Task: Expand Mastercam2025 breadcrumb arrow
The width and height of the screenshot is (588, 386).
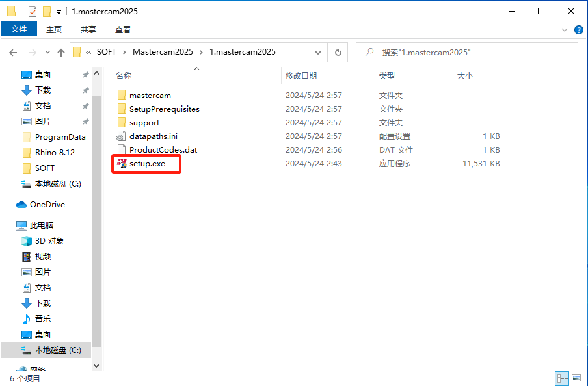Action: click(x=201, y=52)
